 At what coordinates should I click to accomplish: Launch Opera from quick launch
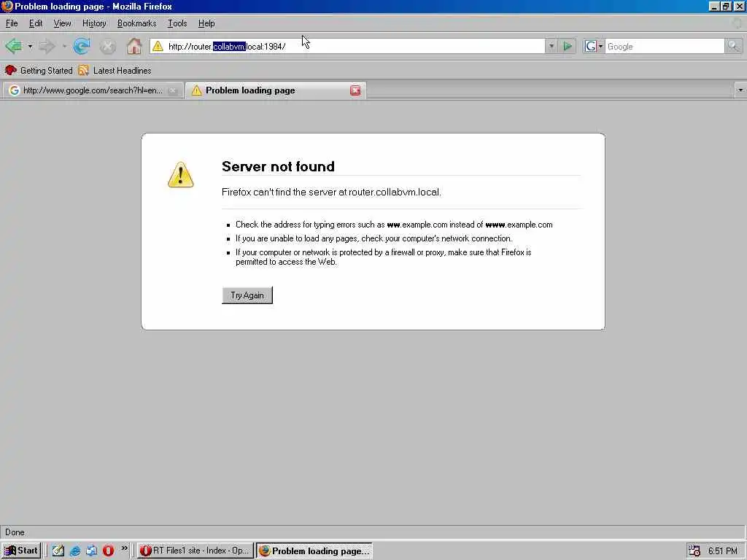(108, 551)
